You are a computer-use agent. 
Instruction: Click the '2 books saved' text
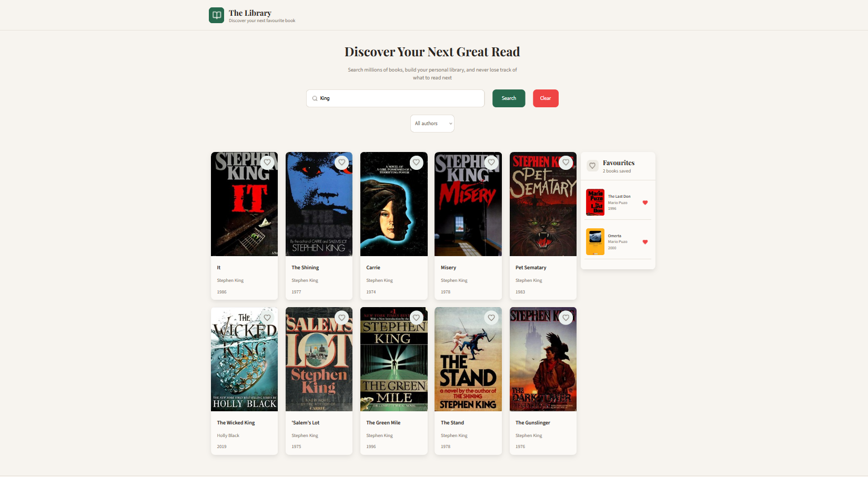pyautogui.click(x=617, y=171)
